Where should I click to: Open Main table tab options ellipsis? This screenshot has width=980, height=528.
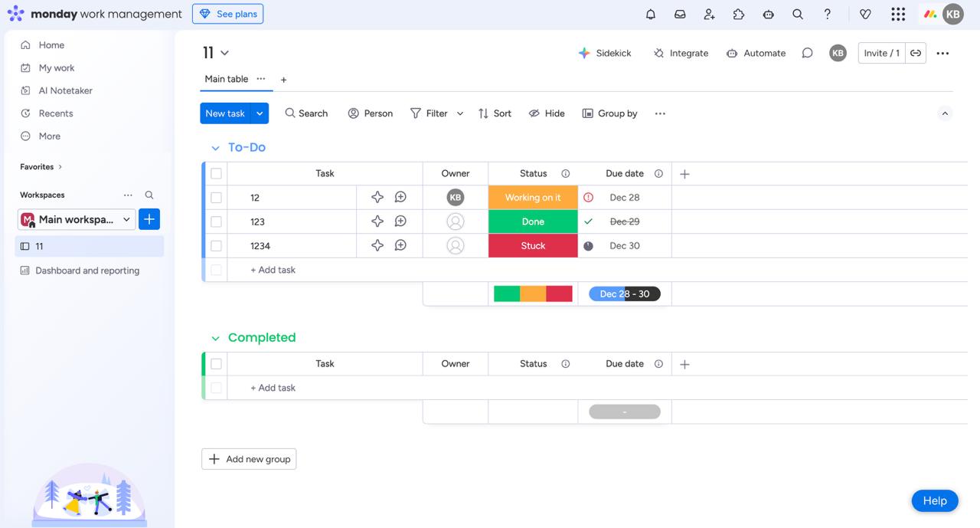(261, 79)
